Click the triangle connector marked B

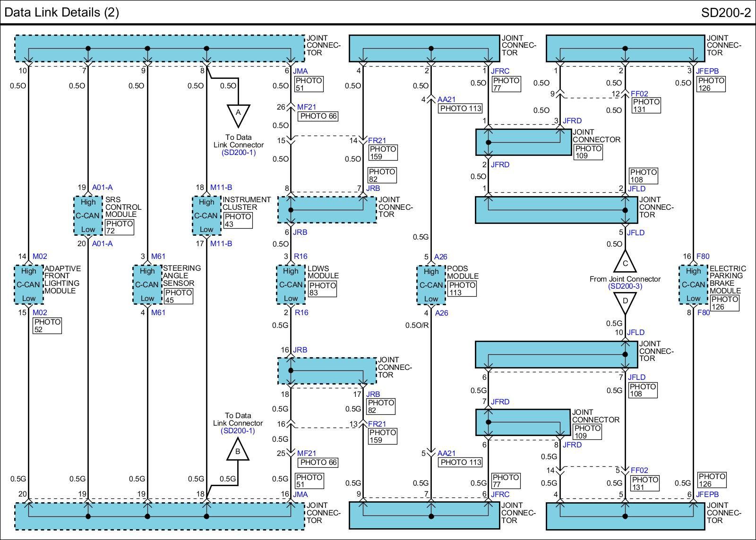pos(238,450)
